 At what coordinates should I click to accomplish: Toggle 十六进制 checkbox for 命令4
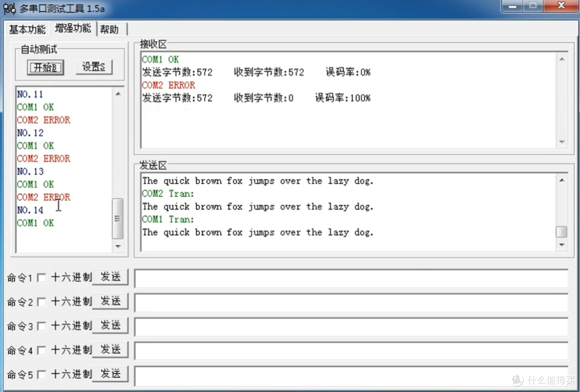coord(42,351)
